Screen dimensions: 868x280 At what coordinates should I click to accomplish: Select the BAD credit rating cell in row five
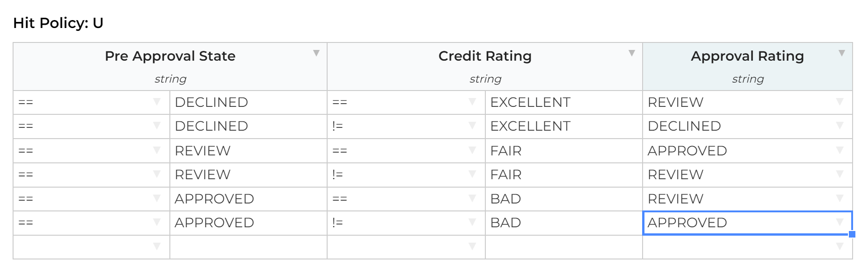[506, 199]
